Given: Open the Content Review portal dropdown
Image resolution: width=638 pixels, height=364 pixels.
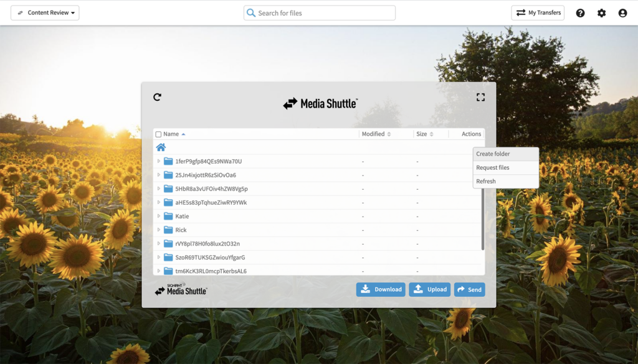Looking at the screenshot, I should [45, 12].
